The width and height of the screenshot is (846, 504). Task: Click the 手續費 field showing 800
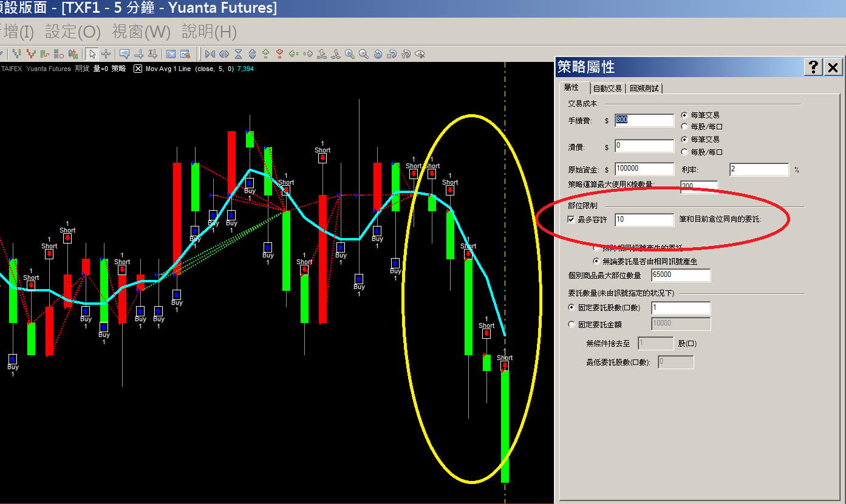tap(644, 120)
